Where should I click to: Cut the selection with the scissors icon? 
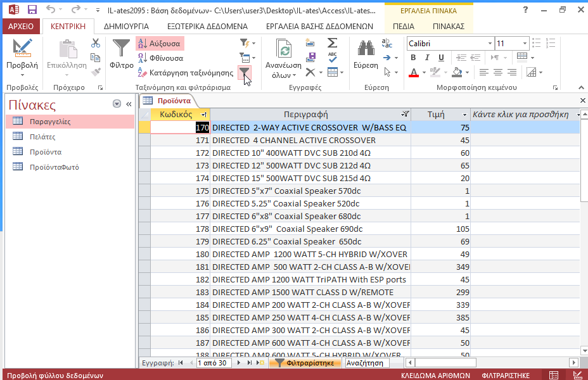pyautogui.click(x=96, y=44)
